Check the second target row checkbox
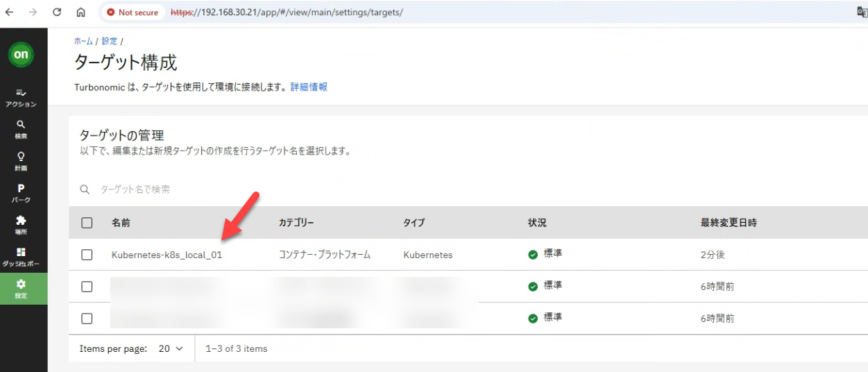This screenshot has width=868, height=372. (87, 287)
